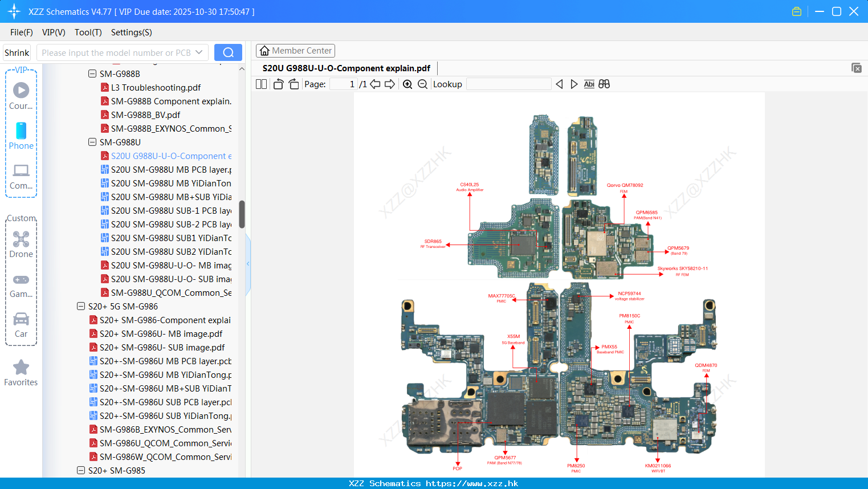
Task: Collapse the SM-G988B tree node
Action: pyautogui.click(x=92, y=74)
